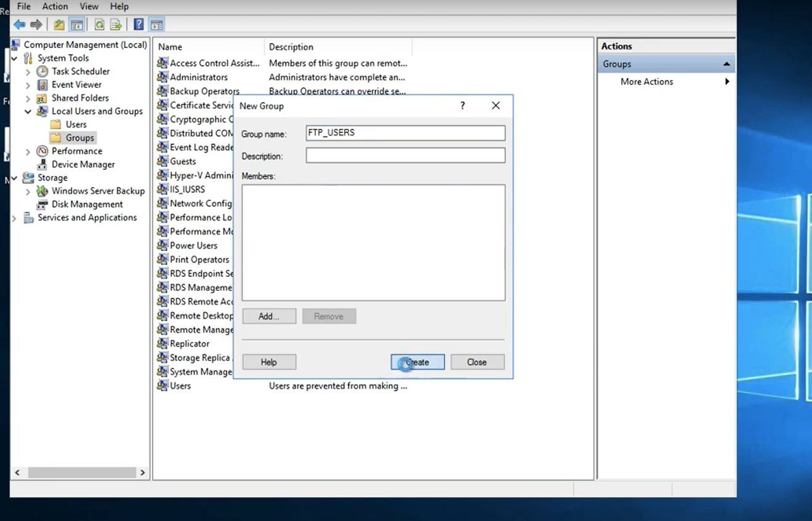Open the Help menu

point(119,6)
